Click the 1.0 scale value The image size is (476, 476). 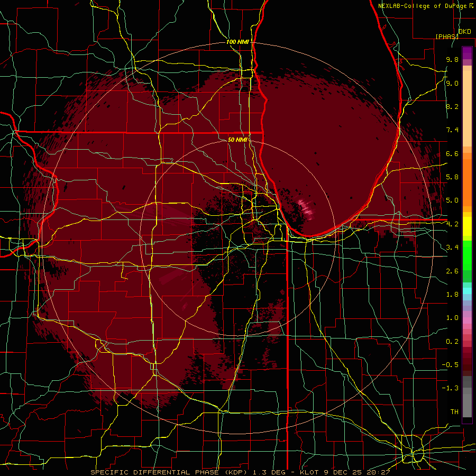[452, 318]
